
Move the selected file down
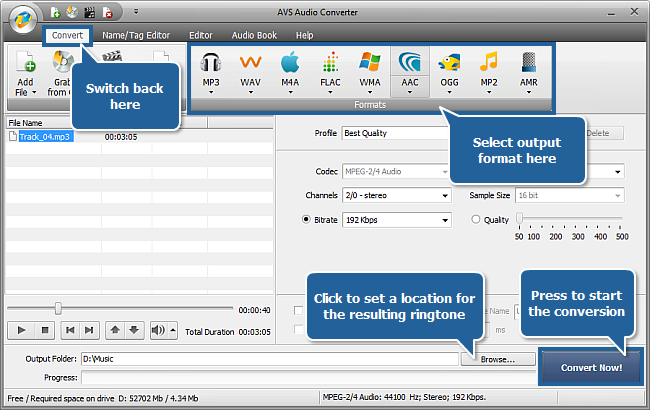point(134,330)
